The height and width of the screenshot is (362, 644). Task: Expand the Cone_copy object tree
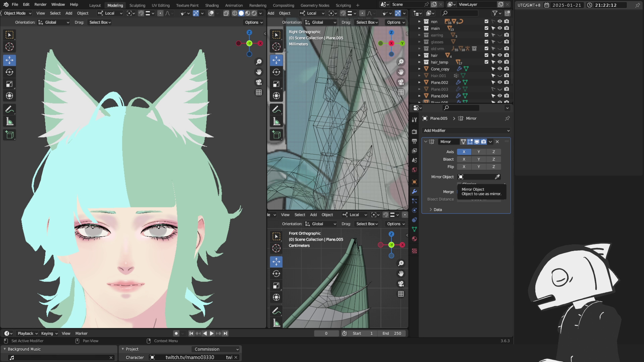pos(419,69)
